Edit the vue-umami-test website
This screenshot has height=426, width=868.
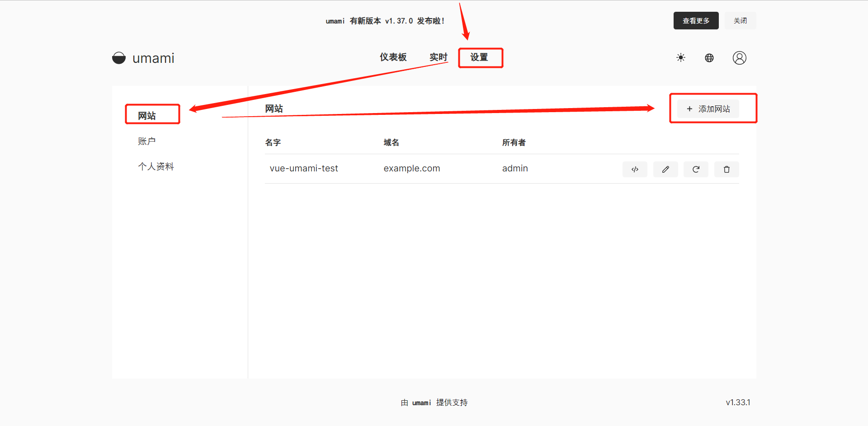[665, 170]
